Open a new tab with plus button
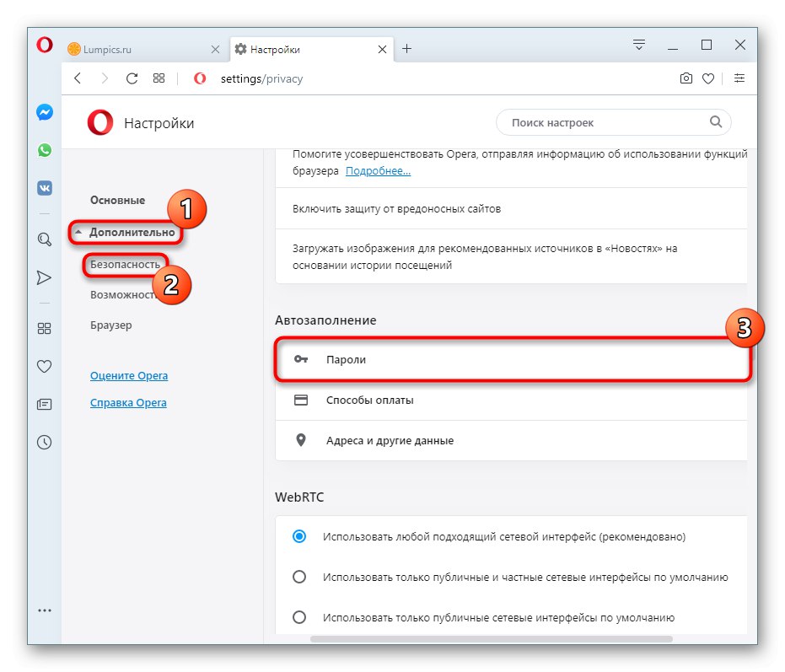 click(x=406, y=49)
